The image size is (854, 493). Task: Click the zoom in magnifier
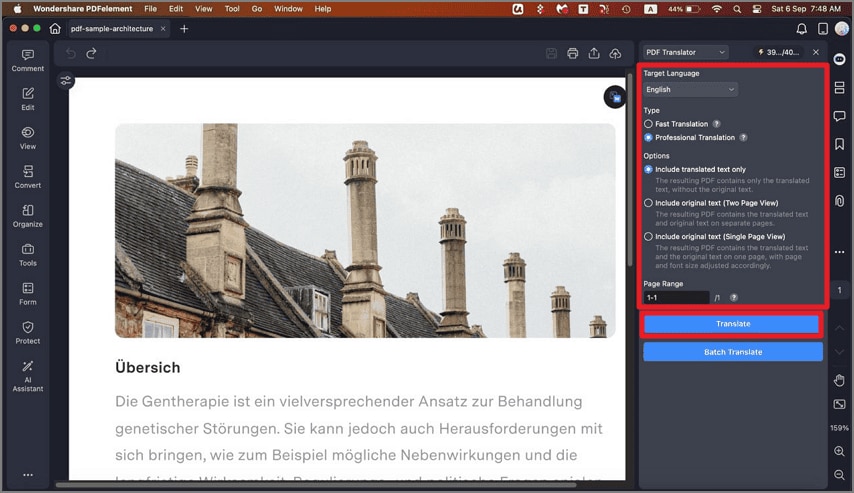839,451
